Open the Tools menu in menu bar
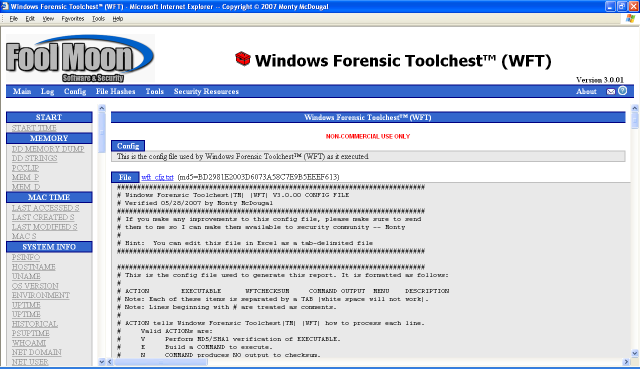640x369 pixels. (98, 19)
